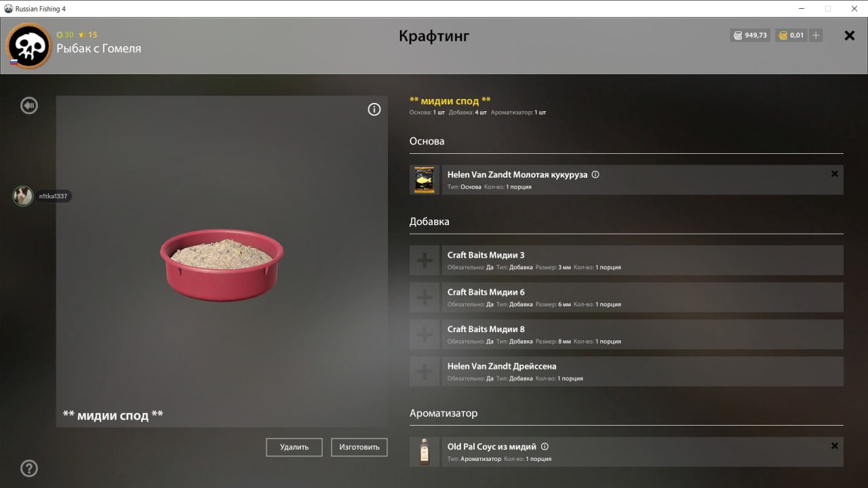Add Craft Baits Мидии 3 with plus icon
Image resolution: width=868 pixels, height=488 pixels.
pos(425,260)
